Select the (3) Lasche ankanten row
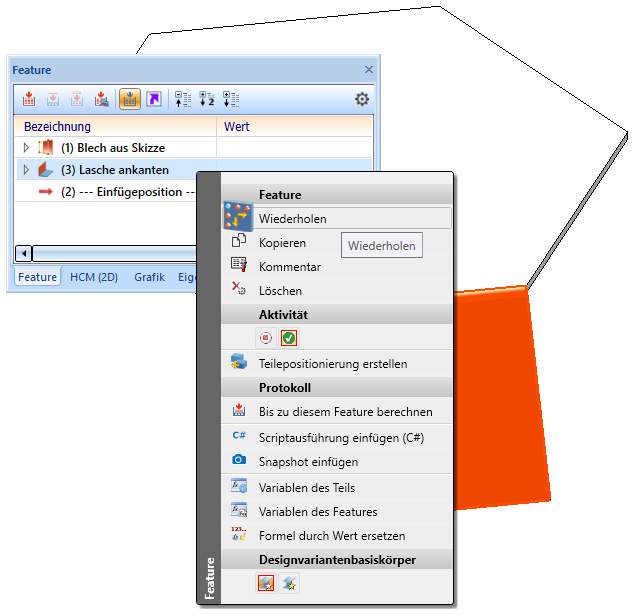 193,170
